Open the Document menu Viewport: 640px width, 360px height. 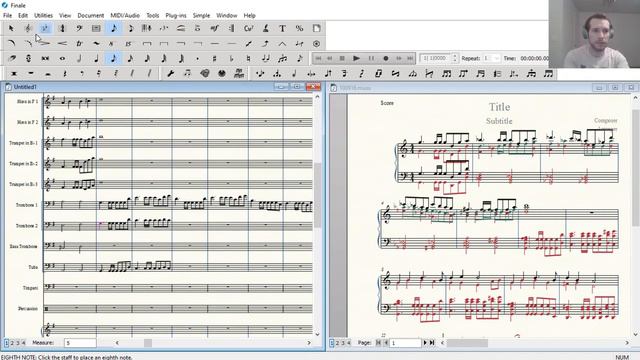pos(91,16)
